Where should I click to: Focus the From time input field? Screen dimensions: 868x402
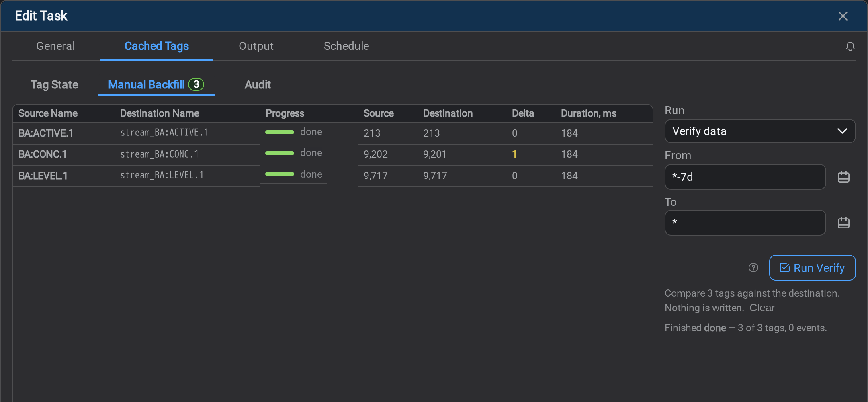pos(745,177)
